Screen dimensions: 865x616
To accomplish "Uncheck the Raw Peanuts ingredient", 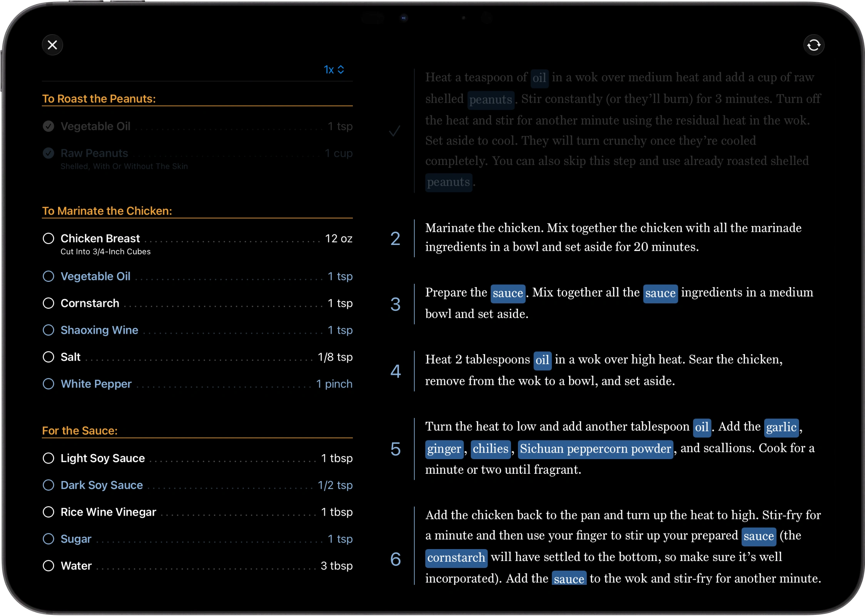I will (x=48, y=153).
